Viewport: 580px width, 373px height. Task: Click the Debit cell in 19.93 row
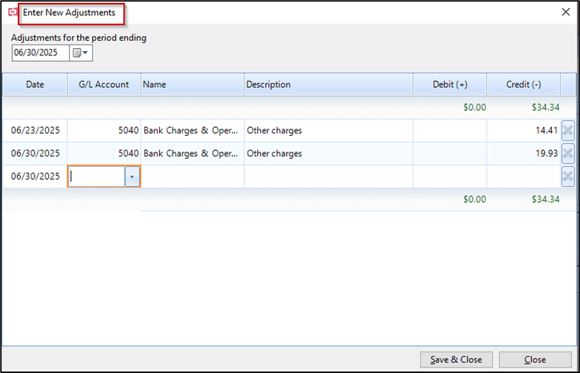(450, 153)
